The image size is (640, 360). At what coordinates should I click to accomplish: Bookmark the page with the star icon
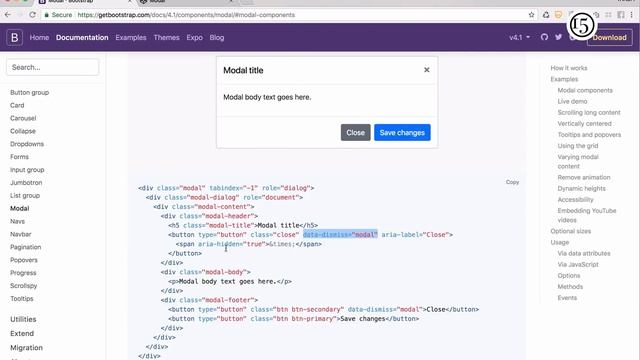[531, 15]
